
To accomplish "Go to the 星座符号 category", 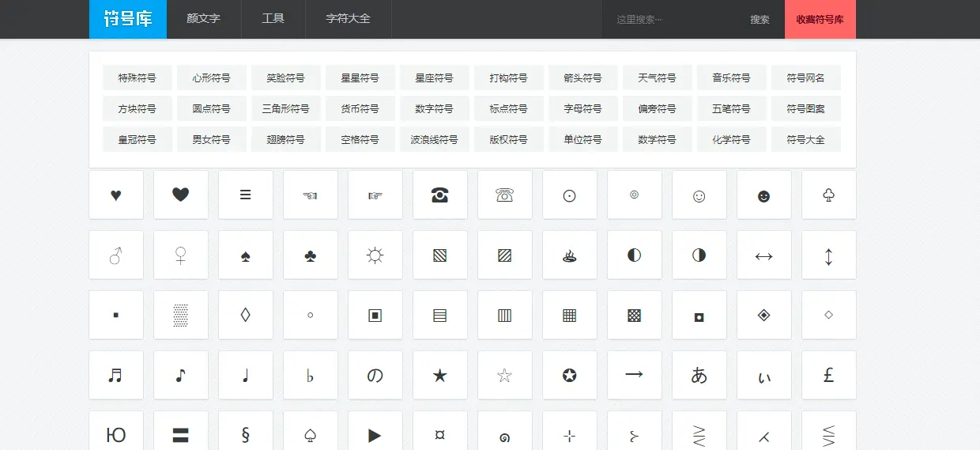I will pyautogui.click(x=435, y=78).
